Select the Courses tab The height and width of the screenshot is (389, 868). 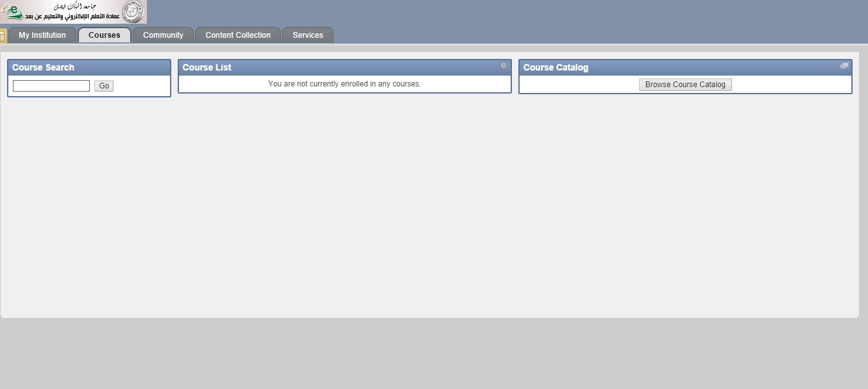105,35
